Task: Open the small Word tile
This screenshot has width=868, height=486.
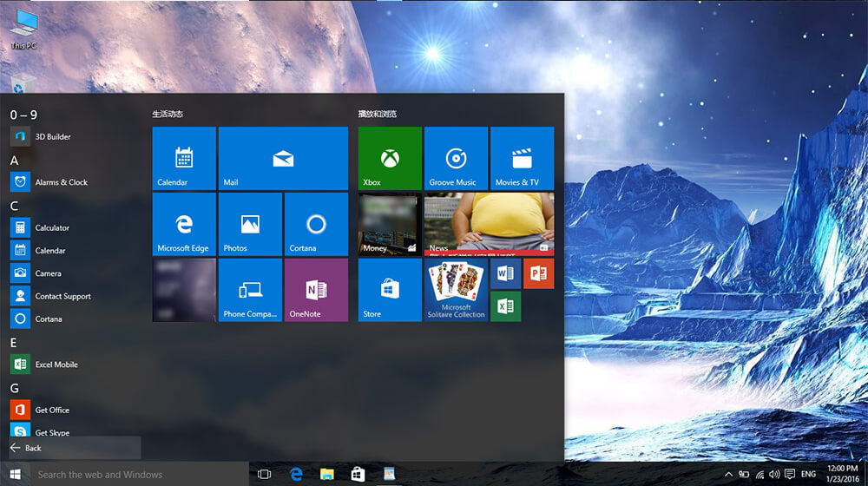Action: point(505,273)
